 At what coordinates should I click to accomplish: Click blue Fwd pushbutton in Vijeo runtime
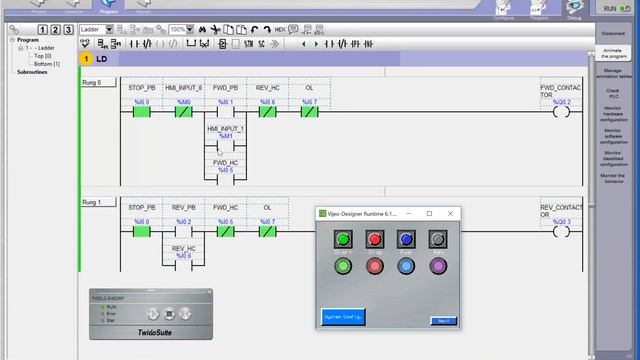(x=406, y=240)
